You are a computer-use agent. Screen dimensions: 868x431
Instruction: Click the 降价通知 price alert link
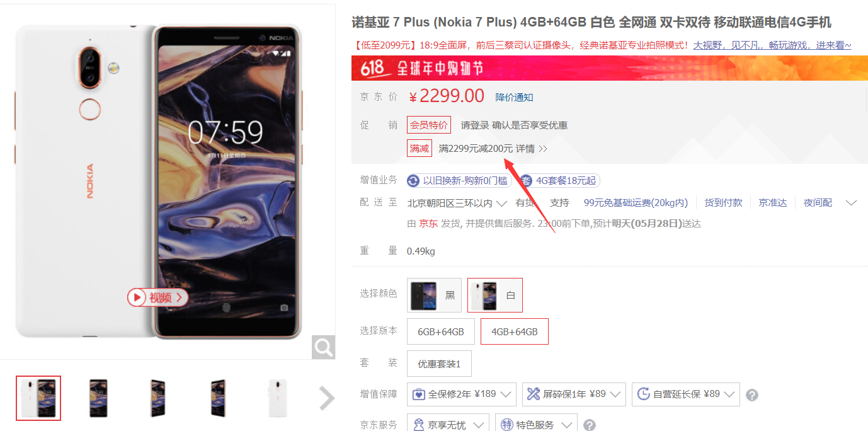pyautogui.click(x=514, y=97)
